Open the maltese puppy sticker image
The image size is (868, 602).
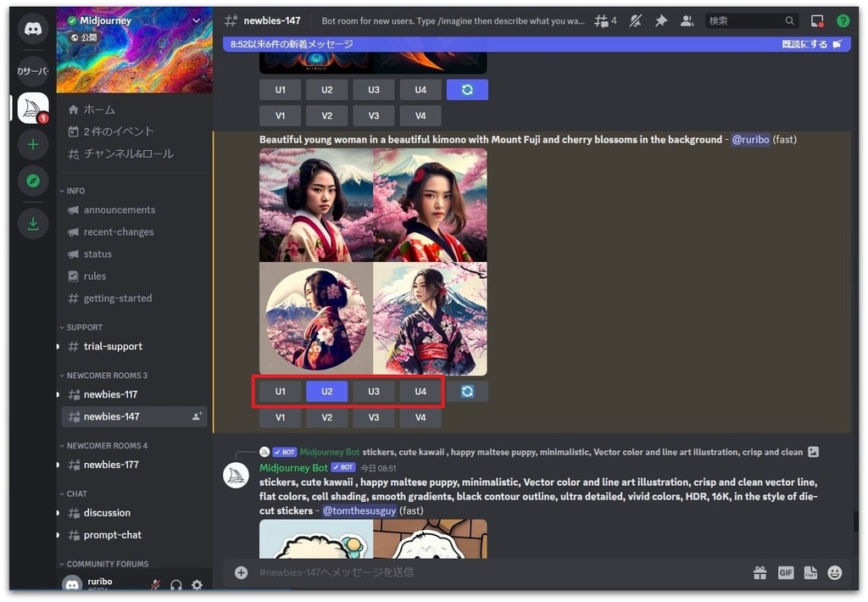(373, 539)
